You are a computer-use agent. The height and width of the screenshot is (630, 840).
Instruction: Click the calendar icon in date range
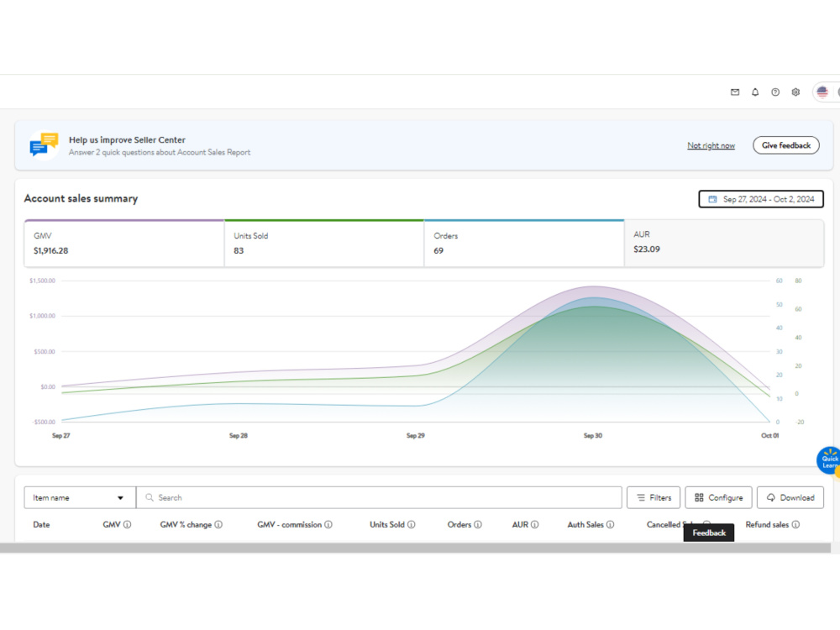pos(712,199)
